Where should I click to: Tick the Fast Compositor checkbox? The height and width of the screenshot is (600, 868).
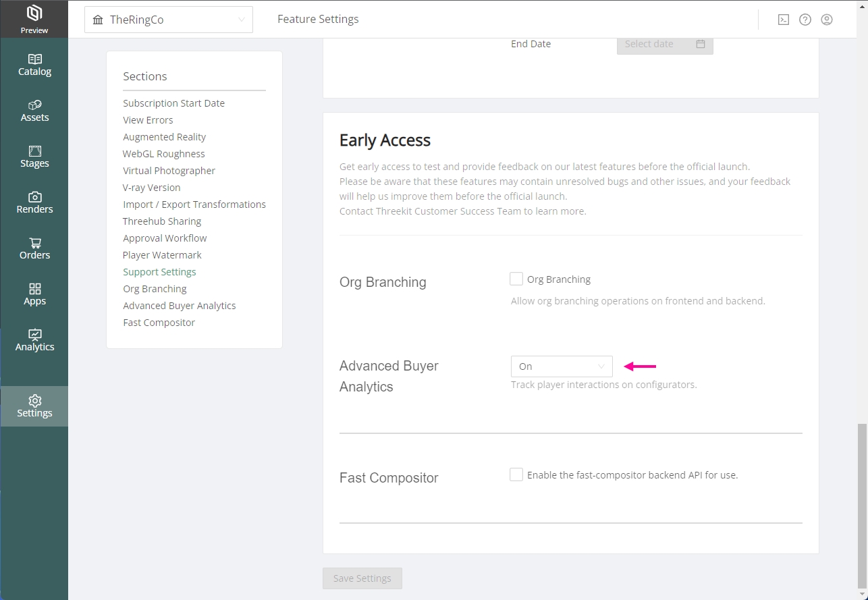[516, 474]
